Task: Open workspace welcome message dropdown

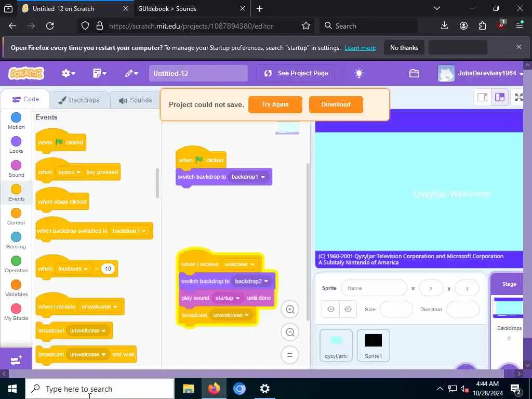Action: pyautogui.click(x=239, y=264)
